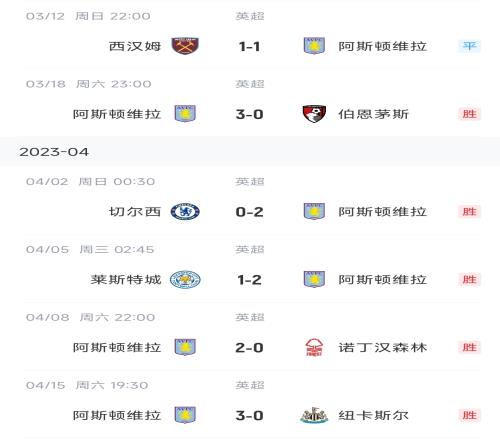Click the 胜 badge on Newcastle match
Viewport: 500px width, 440px height.
tap(469, 415)
